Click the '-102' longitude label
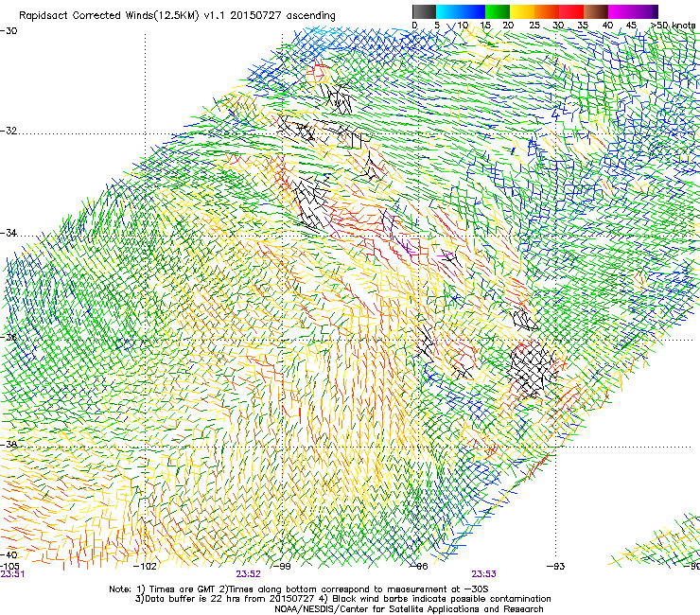This screenshot has width=700, height=615. 146,567
